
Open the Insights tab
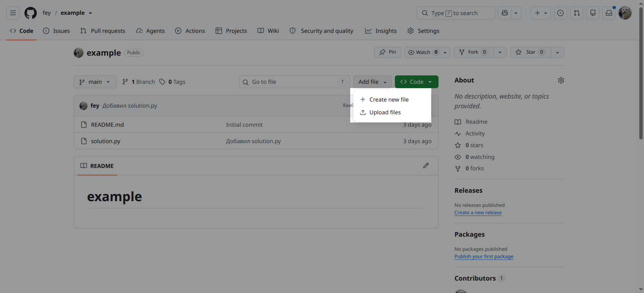[x=380, y=31]
